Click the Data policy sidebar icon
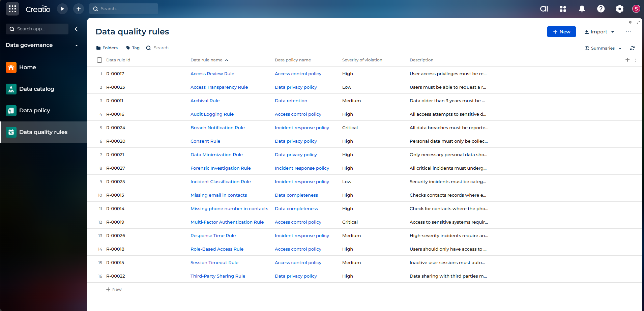 click(x=11, y=111)
